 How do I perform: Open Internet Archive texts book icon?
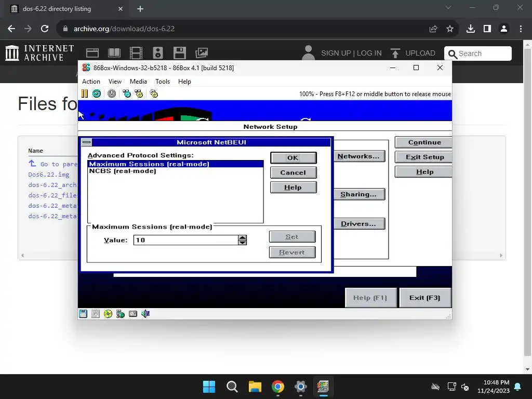click(114, 53)
